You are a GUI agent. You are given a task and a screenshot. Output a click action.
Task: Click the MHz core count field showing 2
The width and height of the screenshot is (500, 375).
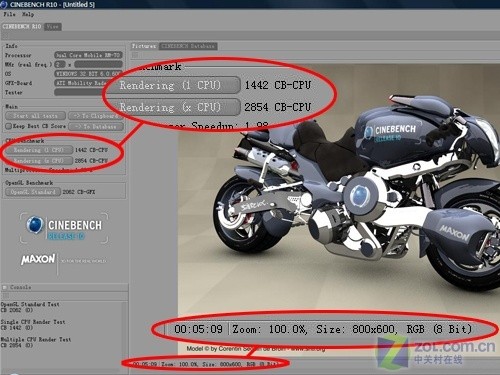point(60,64)
